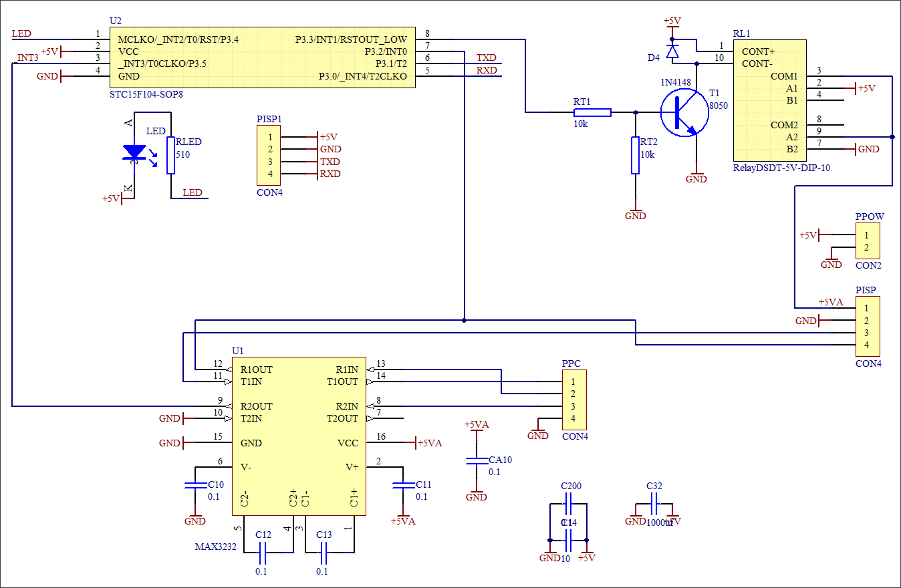
Task: Click the R1OUT pin label
Action: [x=257, y=370]
